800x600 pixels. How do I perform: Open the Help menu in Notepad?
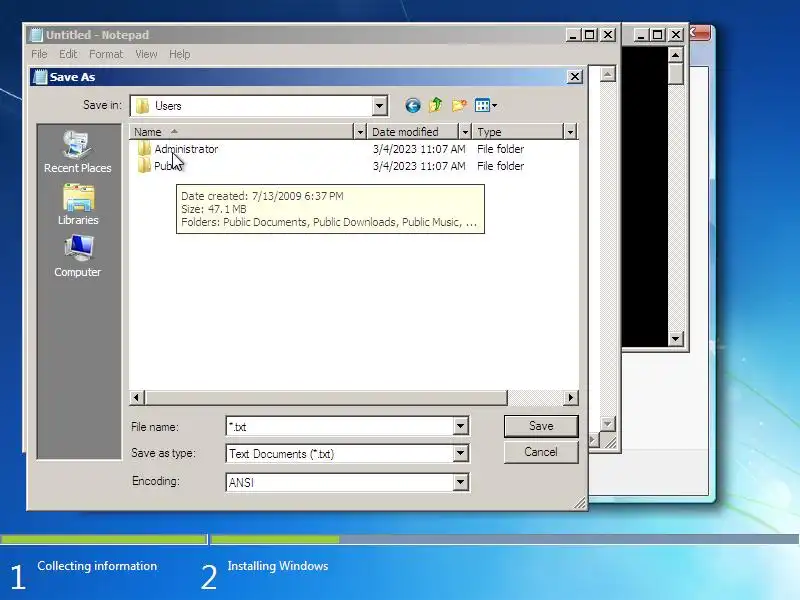click(180, 54)
